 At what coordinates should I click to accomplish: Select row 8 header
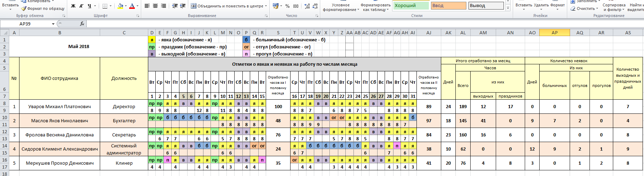point(5,103)
